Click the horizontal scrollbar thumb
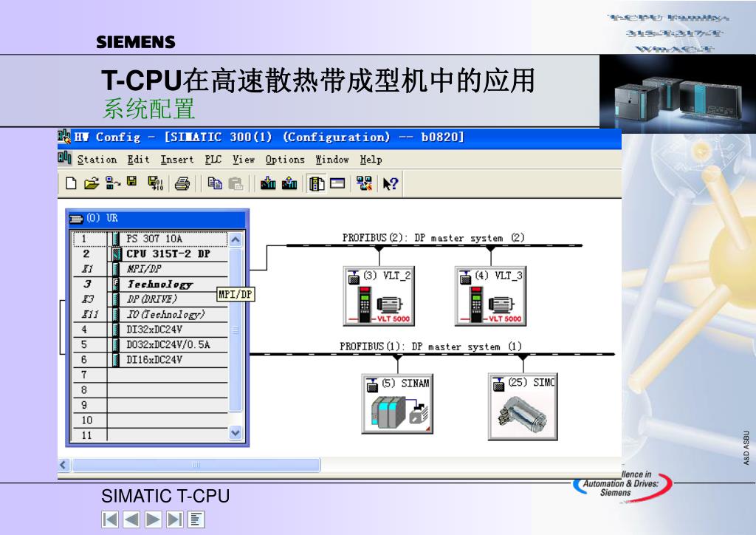Image resolution: width=756 pixels, height=535 pixels. coord(196,465)
